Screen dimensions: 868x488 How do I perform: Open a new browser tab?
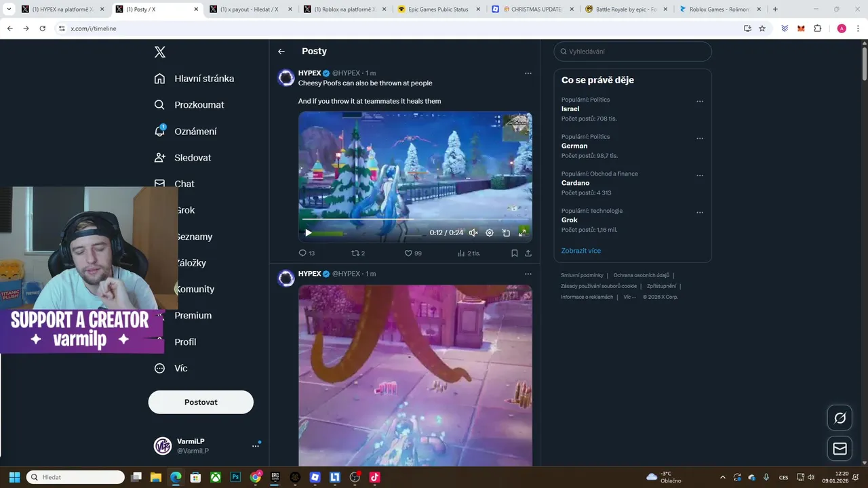(x=775, y=9)
